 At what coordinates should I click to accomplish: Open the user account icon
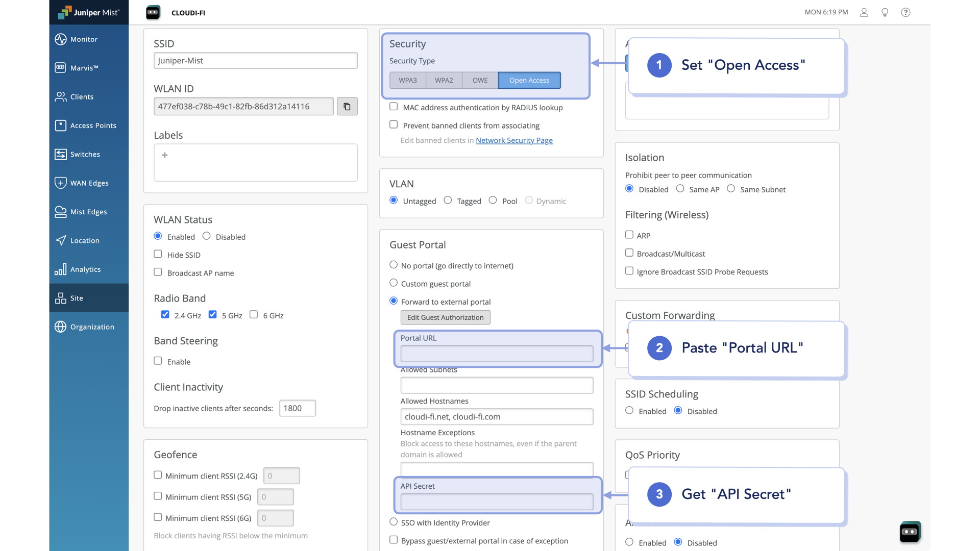point(864,12)
